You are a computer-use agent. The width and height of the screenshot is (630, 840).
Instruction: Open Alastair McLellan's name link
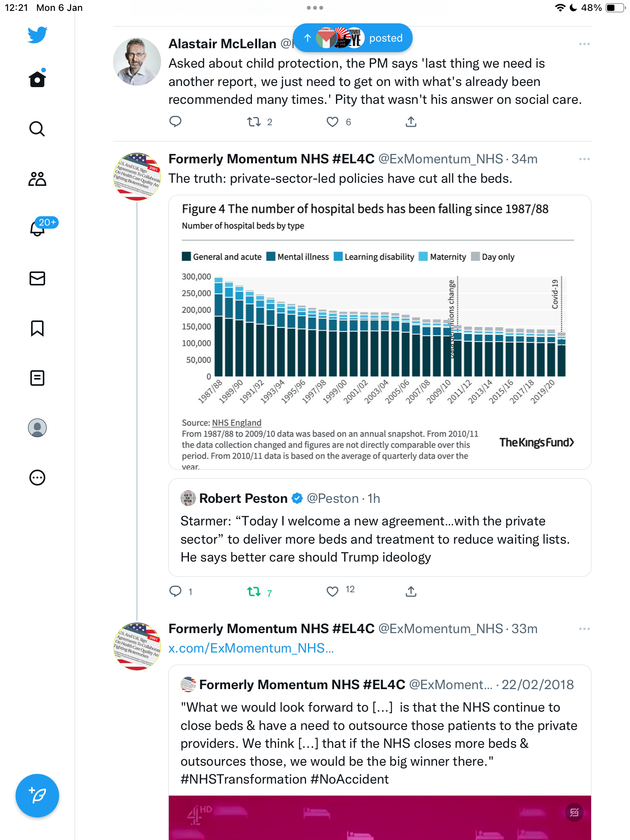222,44
